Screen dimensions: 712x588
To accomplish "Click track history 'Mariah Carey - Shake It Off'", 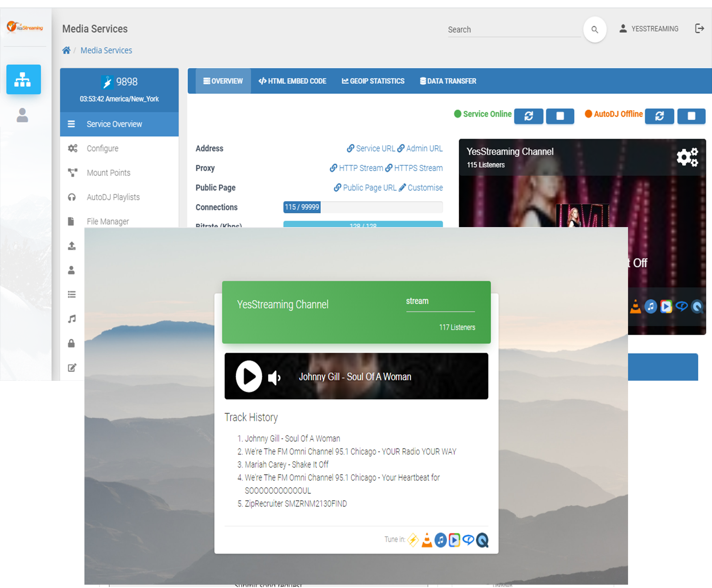I will tap(287, 465).
